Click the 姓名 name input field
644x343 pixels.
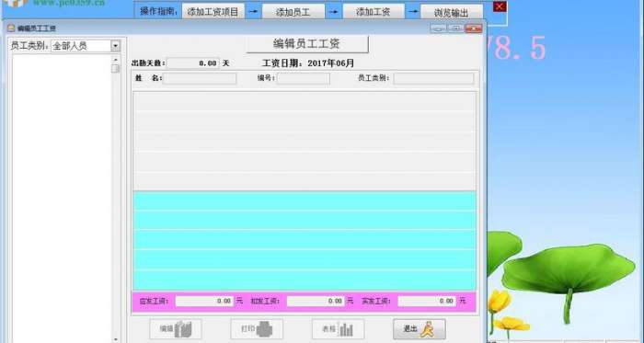[200, 78]
